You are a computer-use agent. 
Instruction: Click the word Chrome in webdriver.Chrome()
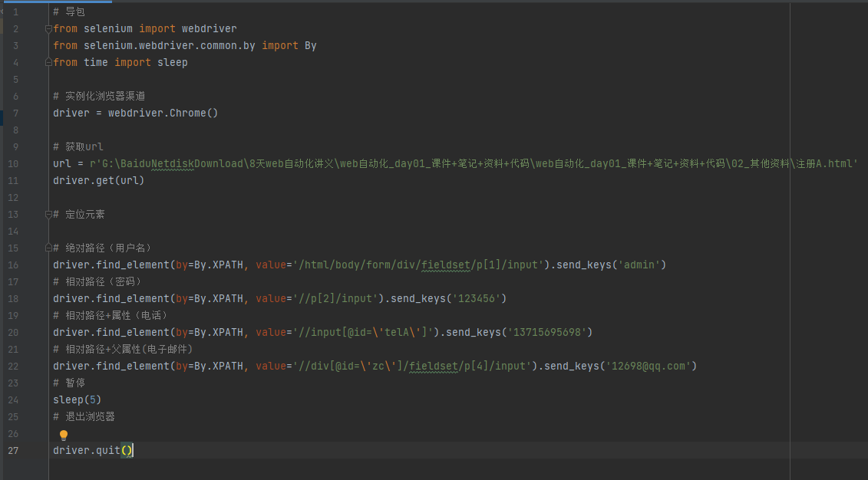(187, 113)
